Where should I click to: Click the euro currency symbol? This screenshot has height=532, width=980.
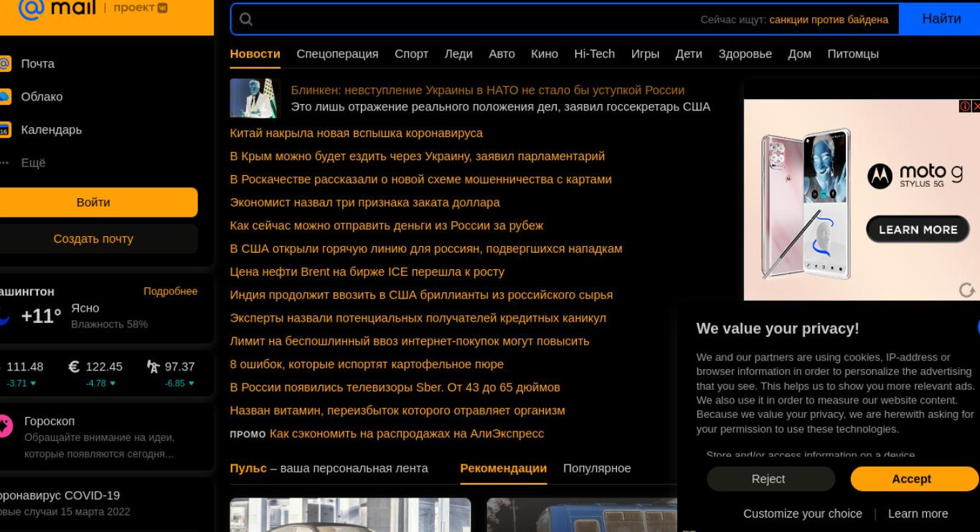74,367
